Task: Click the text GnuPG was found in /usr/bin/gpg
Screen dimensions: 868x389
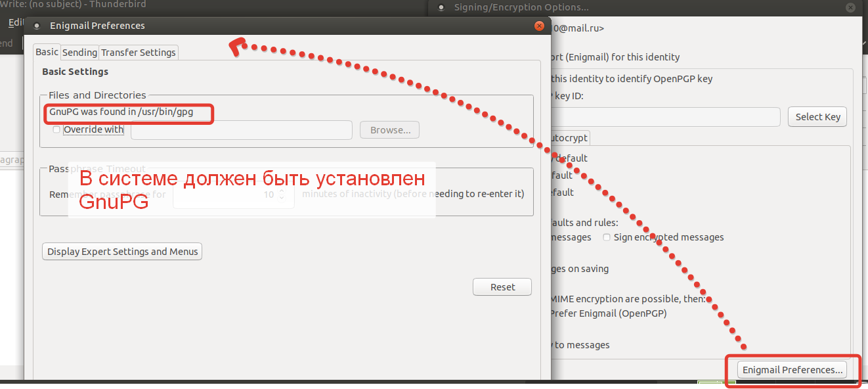Action: pyautogui.click(x=121, y=112)
